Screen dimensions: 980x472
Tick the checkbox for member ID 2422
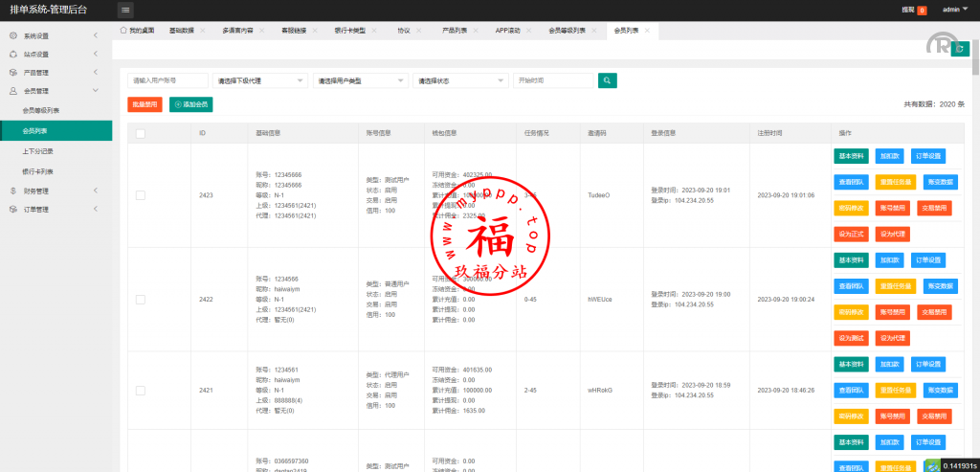pyautogui.click(x=141, y=300)
